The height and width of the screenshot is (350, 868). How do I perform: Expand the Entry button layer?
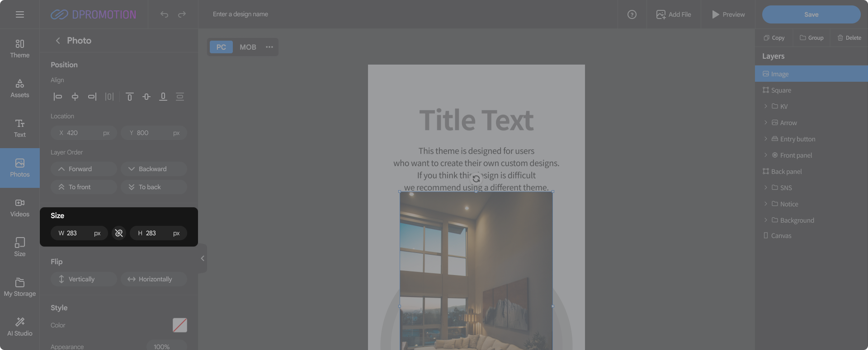click(x=765, y=139)
